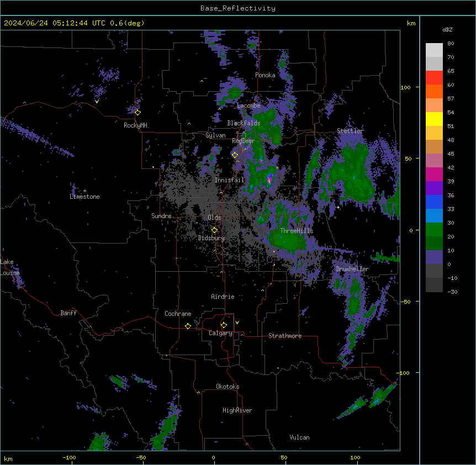Select the Okotoks label

(x=228, y=387)
